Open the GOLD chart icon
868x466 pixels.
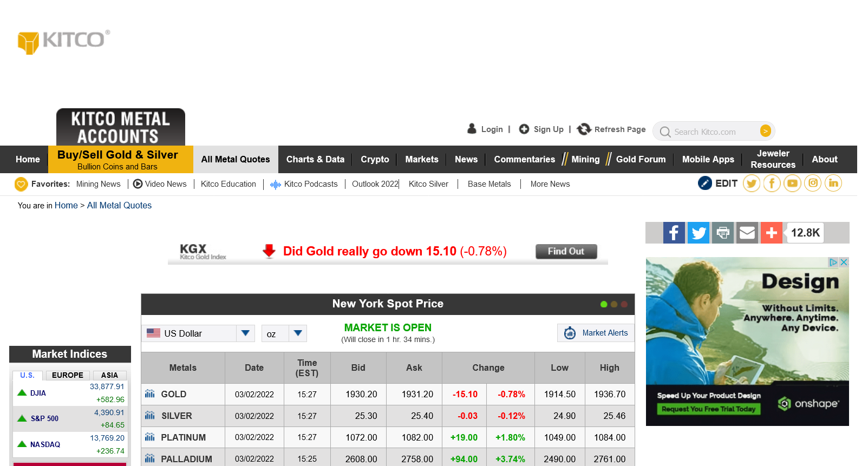150,394
